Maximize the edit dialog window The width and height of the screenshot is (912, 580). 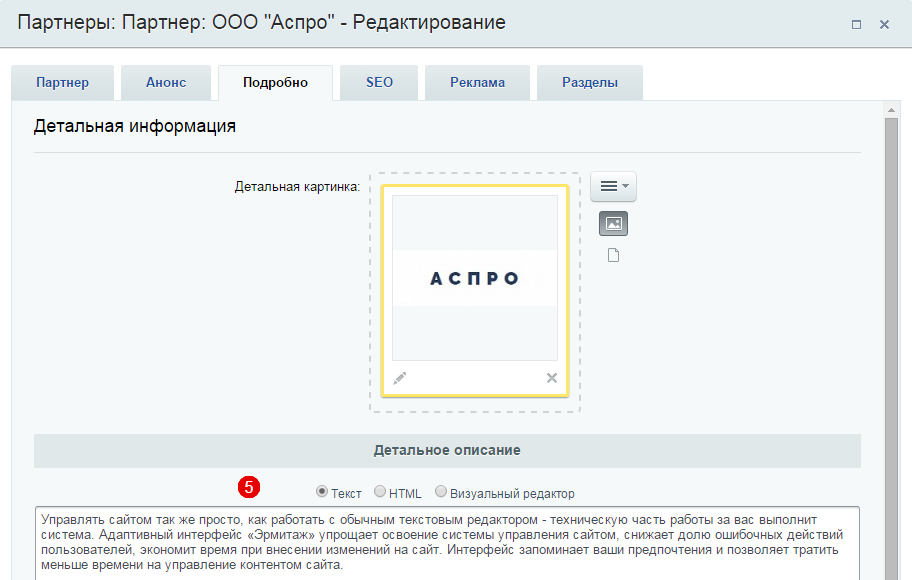pyautogui.click(x=856, y=24)
